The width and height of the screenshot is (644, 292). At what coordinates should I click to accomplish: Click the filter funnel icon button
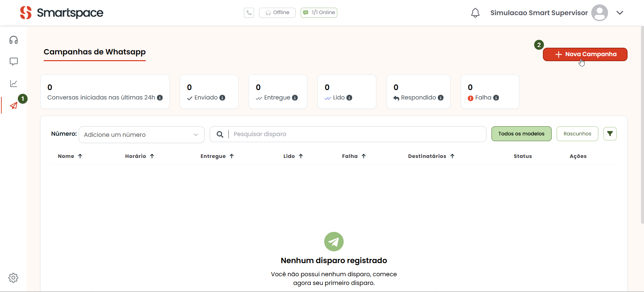[610, 134]
